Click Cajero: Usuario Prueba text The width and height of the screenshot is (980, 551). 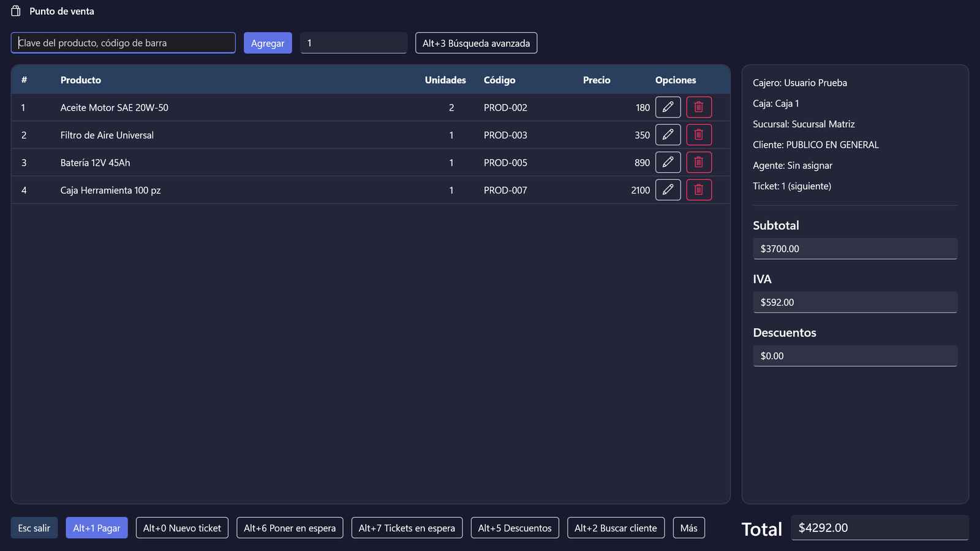coord(800,83)
